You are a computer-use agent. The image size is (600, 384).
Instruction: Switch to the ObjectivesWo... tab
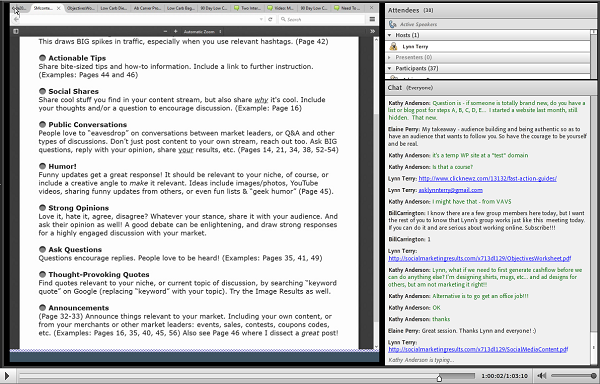pos(80,8)
